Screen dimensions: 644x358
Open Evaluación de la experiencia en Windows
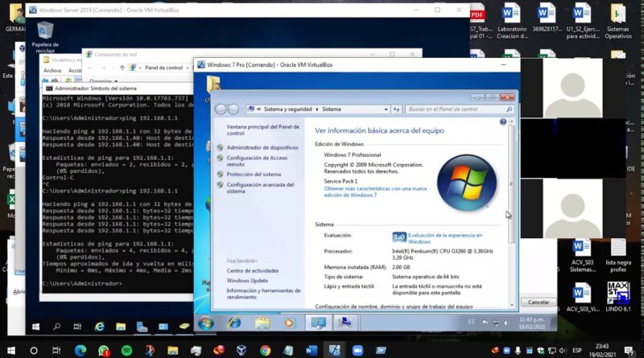pos(445,238)
